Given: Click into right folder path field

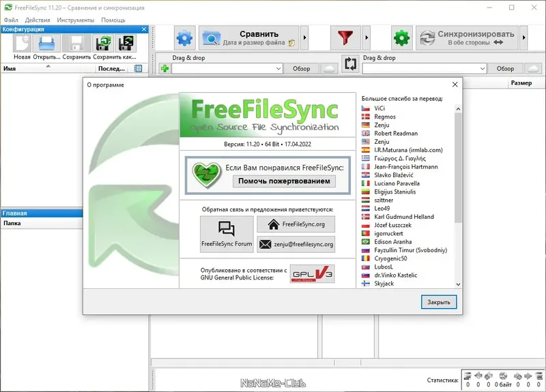Looking at the screenshot, I should pyautogui.click(x=420, y=69).
